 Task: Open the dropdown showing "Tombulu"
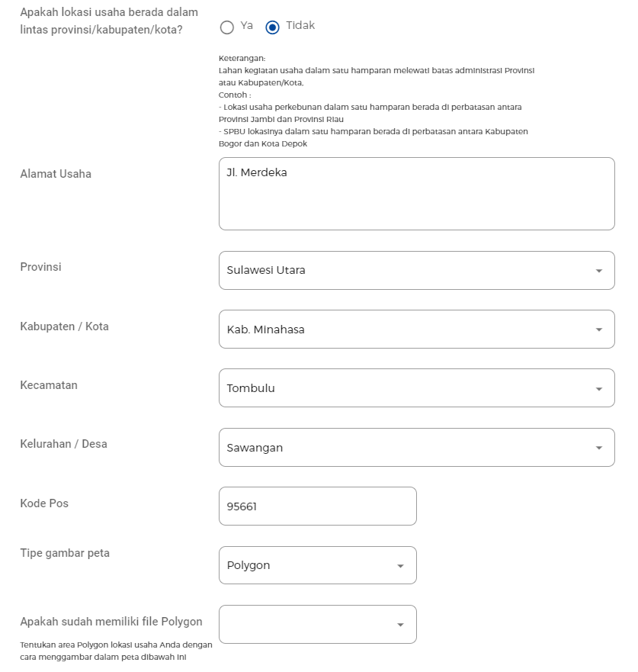417,387
